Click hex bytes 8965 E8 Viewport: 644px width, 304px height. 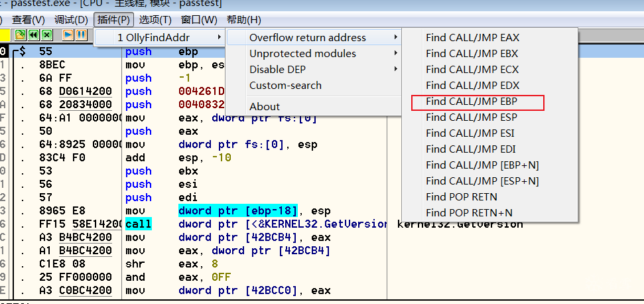[62, 211]
